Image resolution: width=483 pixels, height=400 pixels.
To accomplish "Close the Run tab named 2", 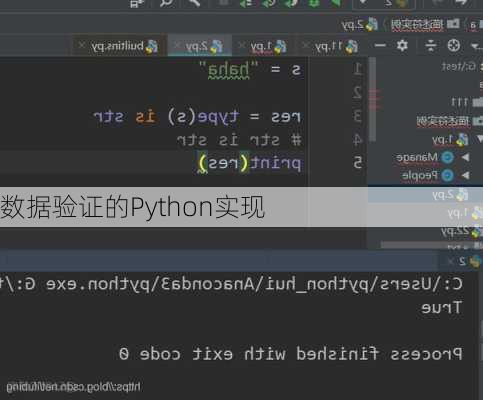I will point(451,261).
